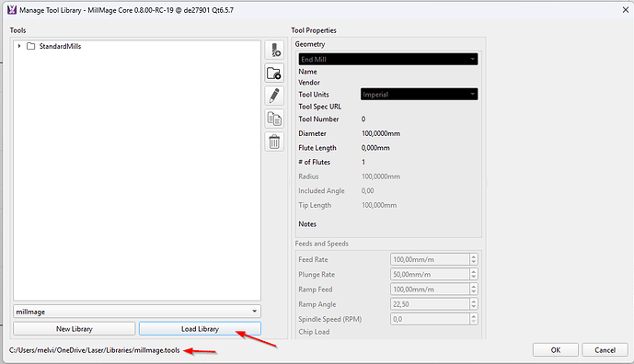Click the Delete trash can icon
634x364 pixels.
tap(274, 142)
